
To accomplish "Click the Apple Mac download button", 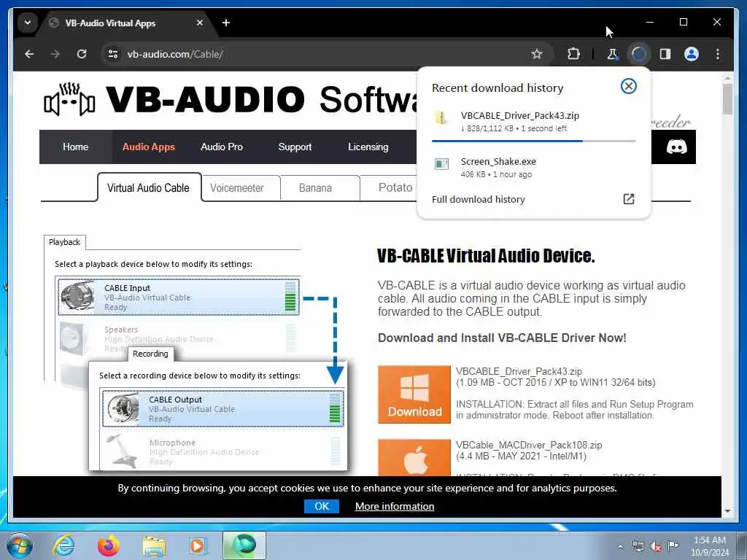I will 414,458.
